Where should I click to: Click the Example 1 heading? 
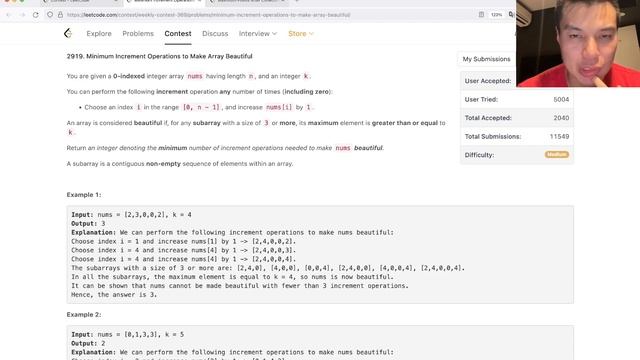click(84, 195)
